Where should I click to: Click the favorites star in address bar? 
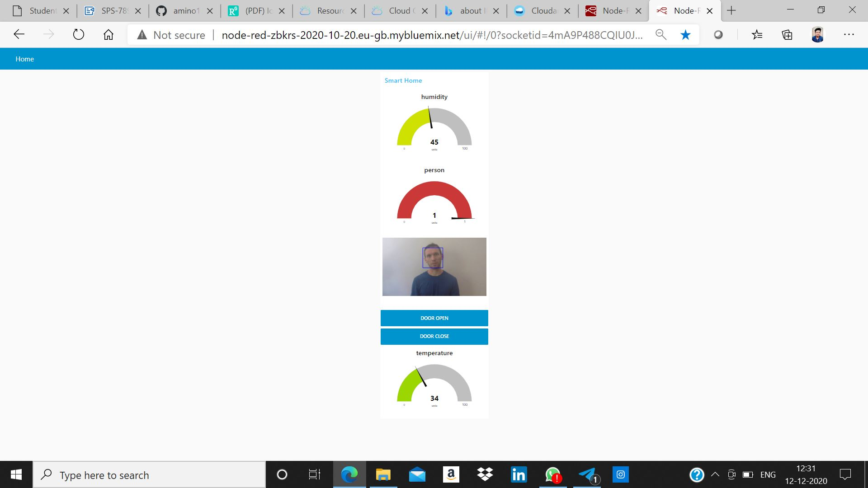685,35
